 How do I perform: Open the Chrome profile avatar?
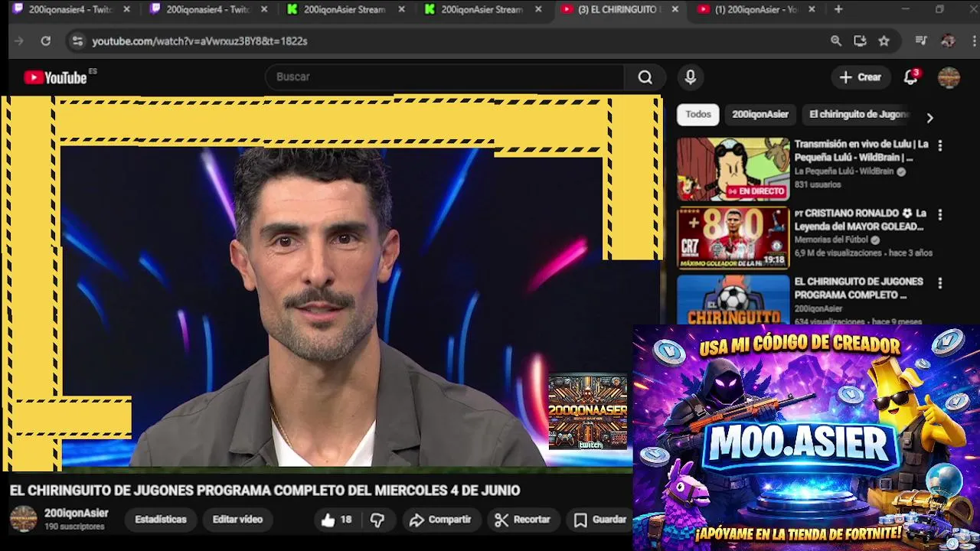948,41
